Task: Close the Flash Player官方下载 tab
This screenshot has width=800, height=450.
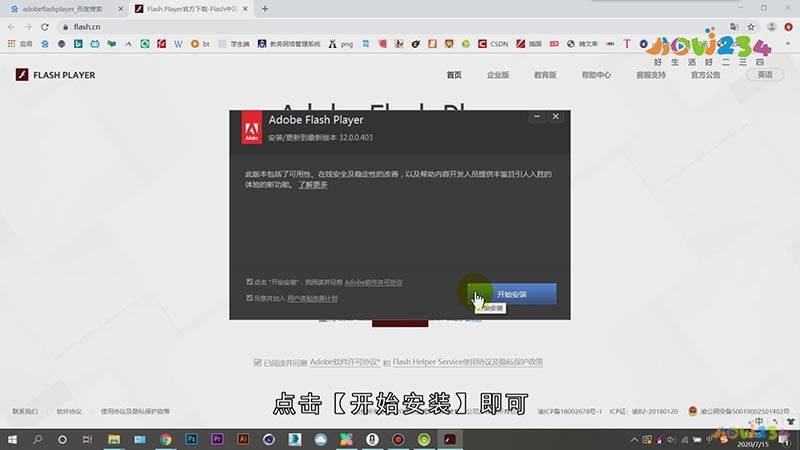Action: click(245, 9)
